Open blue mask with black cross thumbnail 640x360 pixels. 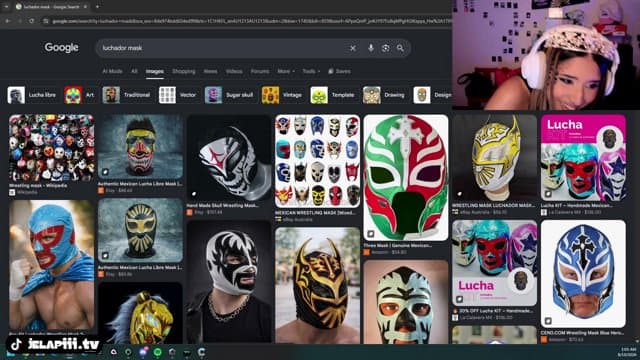[583, 274]
